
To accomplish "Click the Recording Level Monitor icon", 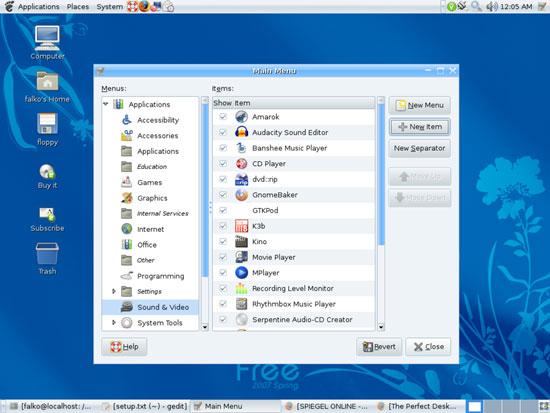I will coord(241,288).
